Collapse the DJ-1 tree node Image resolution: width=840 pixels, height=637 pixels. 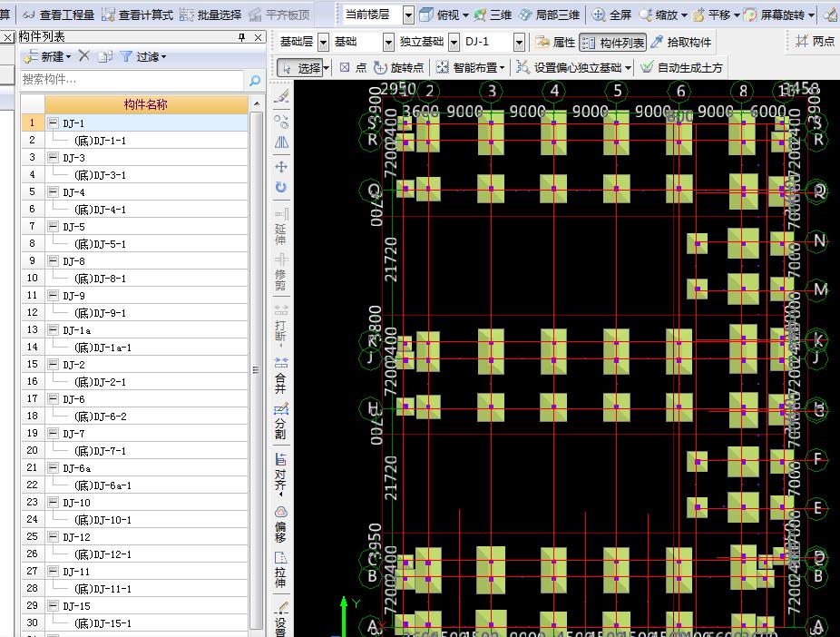(53, 122)
